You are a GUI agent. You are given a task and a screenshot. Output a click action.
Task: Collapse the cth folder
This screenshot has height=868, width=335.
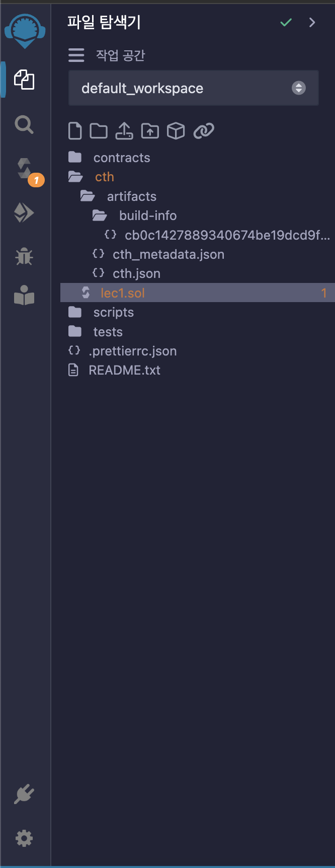pyautogui.click(x=104, y=177)
